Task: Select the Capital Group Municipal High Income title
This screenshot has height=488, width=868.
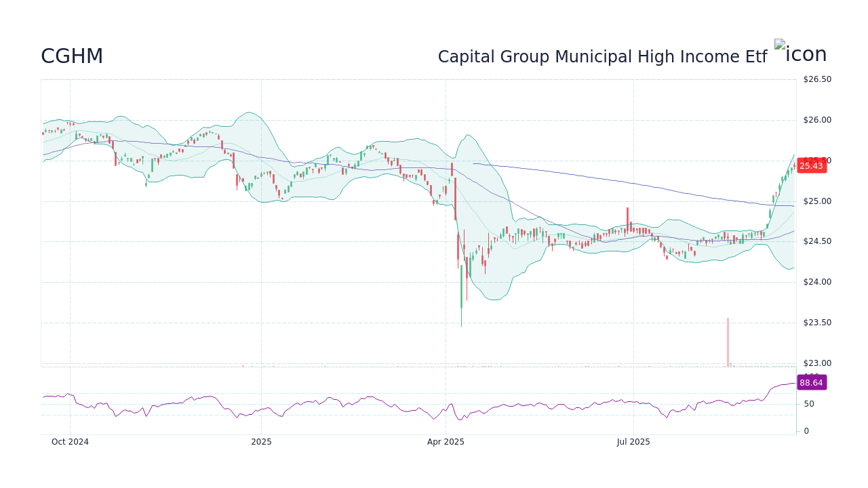Action: [602, 56]
